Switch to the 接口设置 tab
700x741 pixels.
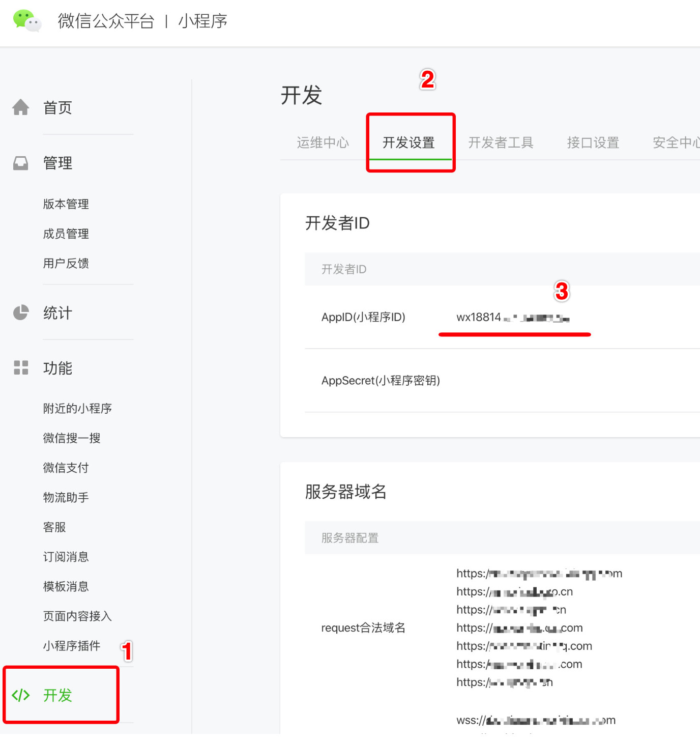[593, 142]
